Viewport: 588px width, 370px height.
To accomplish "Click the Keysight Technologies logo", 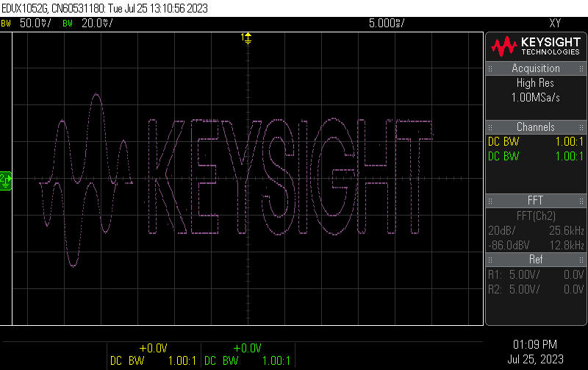I will click(536, 47).
